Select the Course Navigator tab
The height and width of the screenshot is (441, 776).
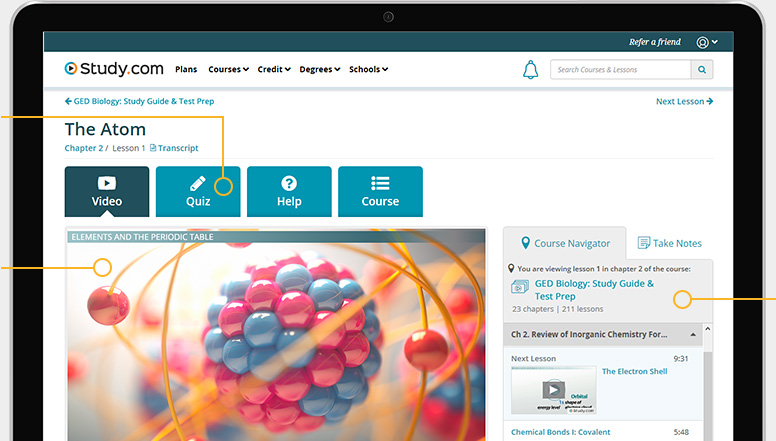coord(564,243)
